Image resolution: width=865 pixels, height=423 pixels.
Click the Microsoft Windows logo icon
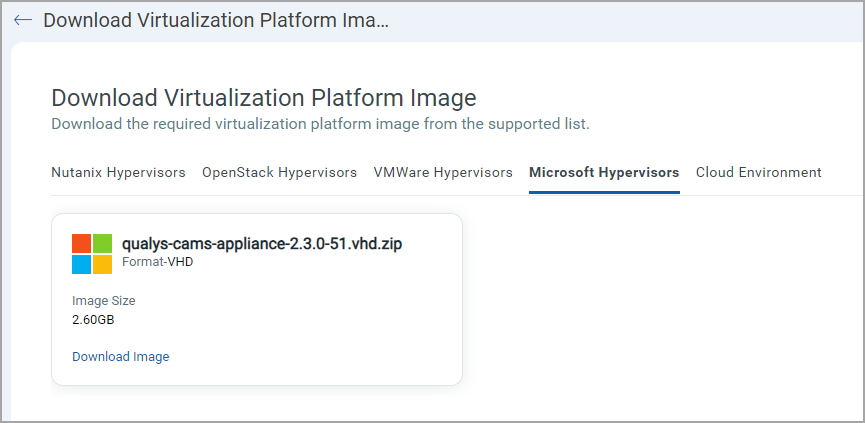pyautogui.click(x=92, y=254)
